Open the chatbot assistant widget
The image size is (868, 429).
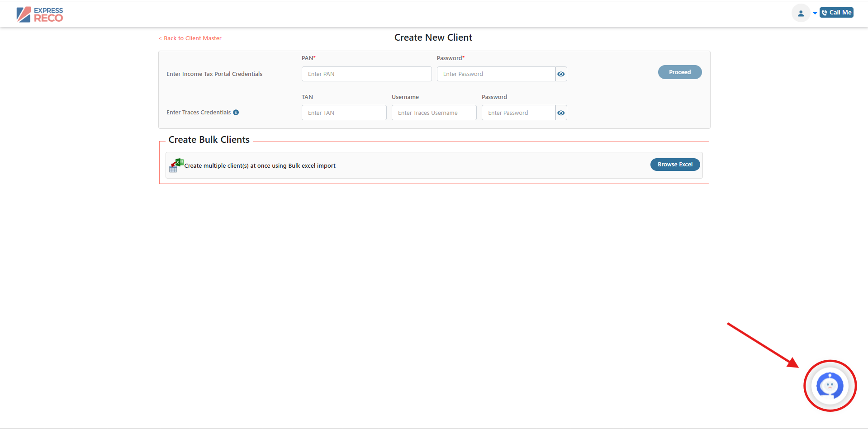pyautogui.click(x=830, y=386)
